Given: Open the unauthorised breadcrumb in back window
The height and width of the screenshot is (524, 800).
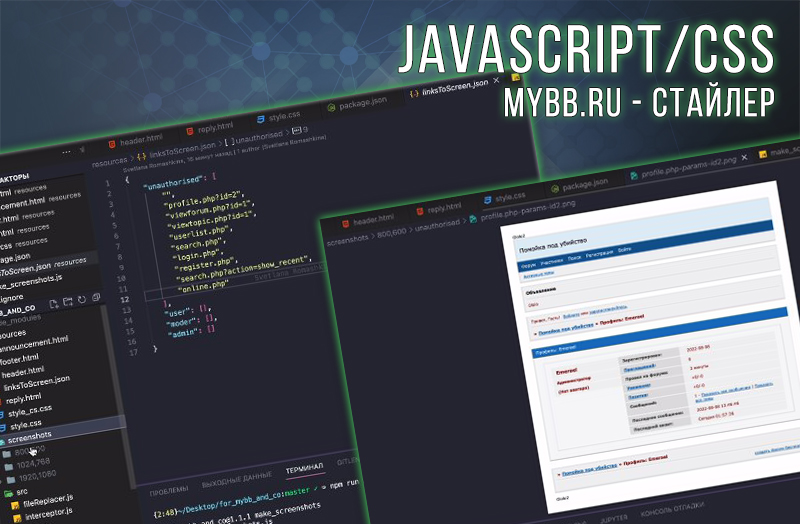Looking at the screenshot, I should (x=259, y=137).
